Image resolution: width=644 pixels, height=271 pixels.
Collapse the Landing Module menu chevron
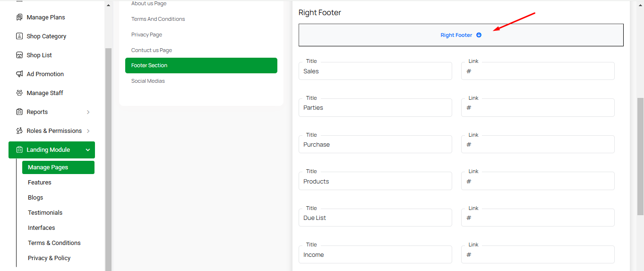click(88, 150)
